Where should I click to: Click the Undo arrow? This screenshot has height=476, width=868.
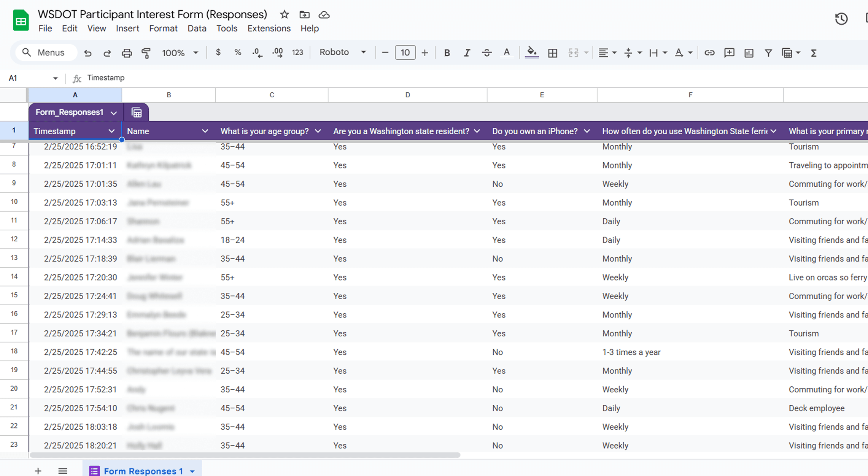point(87,53)
